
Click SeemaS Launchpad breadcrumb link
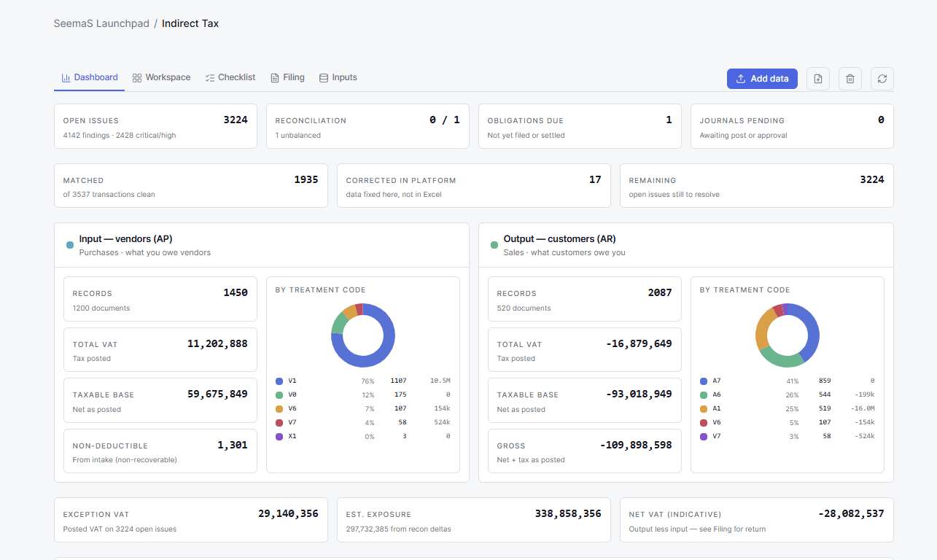[x=101, y=23]
